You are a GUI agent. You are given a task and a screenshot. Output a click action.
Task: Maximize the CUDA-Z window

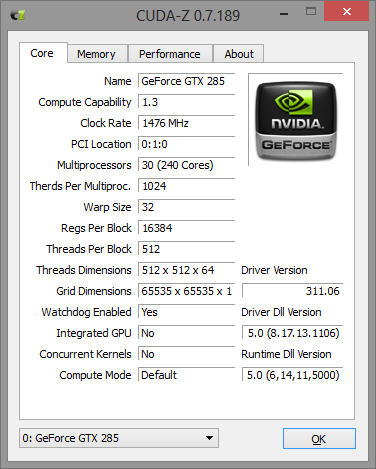pos(311,12)
